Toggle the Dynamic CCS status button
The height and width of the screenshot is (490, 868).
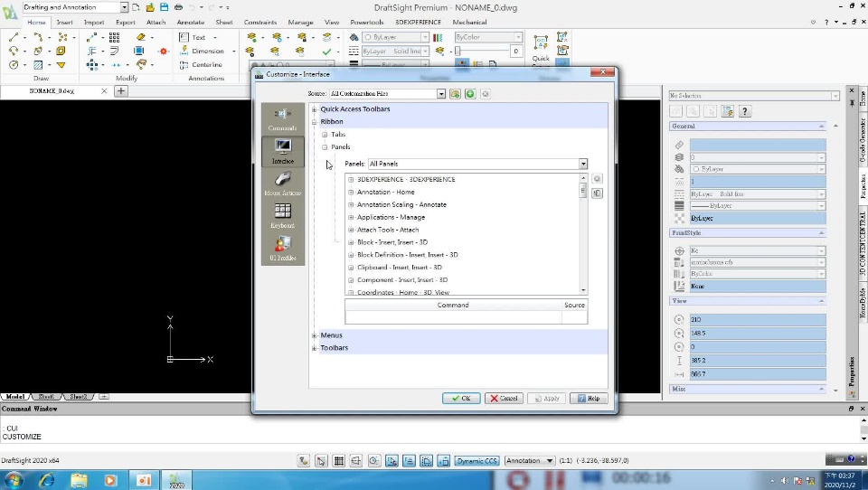[x=476, y=461]
